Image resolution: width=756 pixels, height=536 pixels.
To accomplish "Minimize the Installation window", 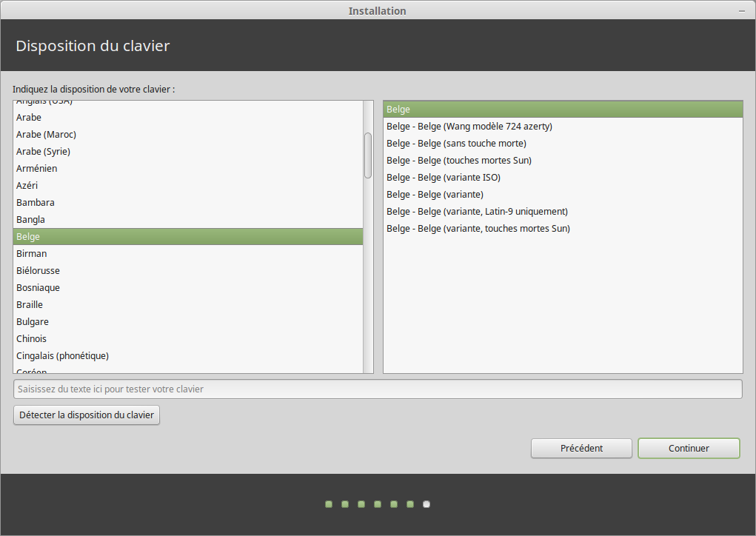I will click(x=741, y=11).
